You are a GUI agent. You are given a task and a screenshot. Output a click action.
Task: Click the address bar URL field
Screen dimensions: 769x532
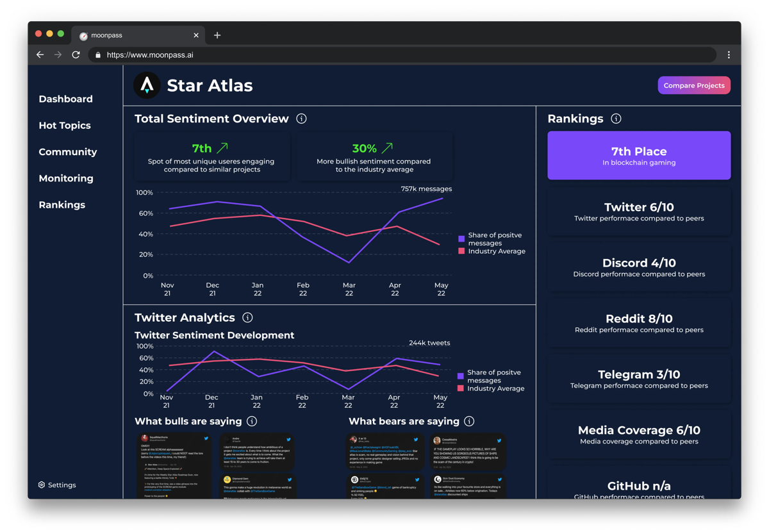402,55
